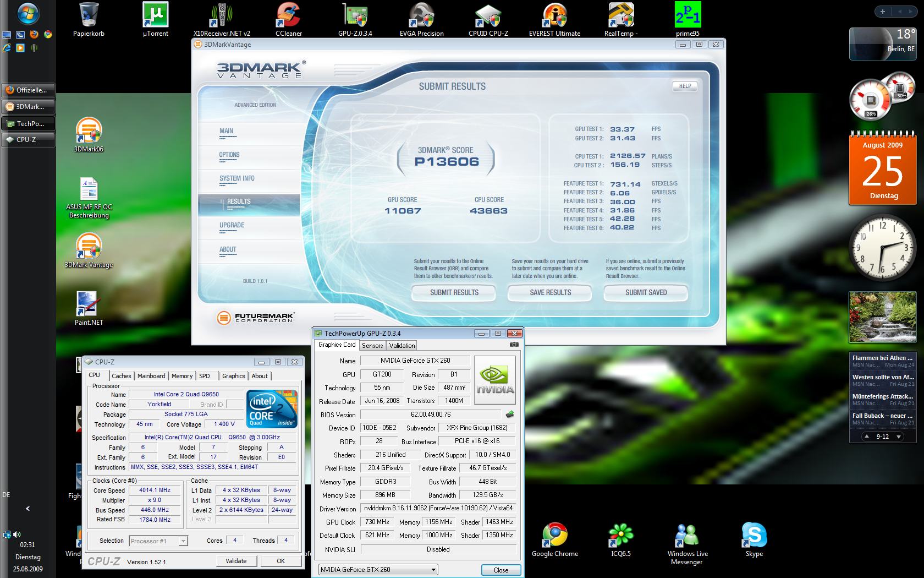Select the ASUS MF RF OC Beschreibung file
Viewport: 924px width, 578px height.
pos(89,198)
